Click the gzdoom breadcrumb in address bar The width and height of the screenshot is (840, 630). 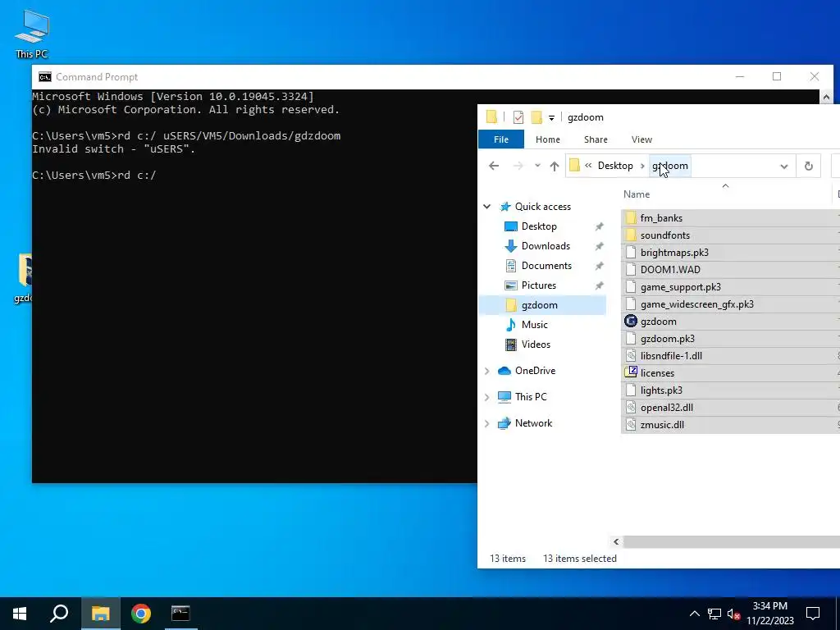point(669,166)
